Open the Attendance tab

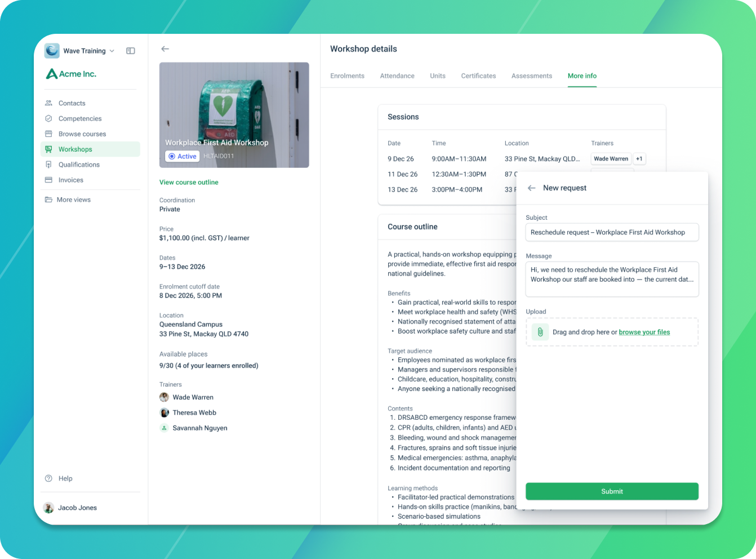pyautogui.click(x=397, y=76)
